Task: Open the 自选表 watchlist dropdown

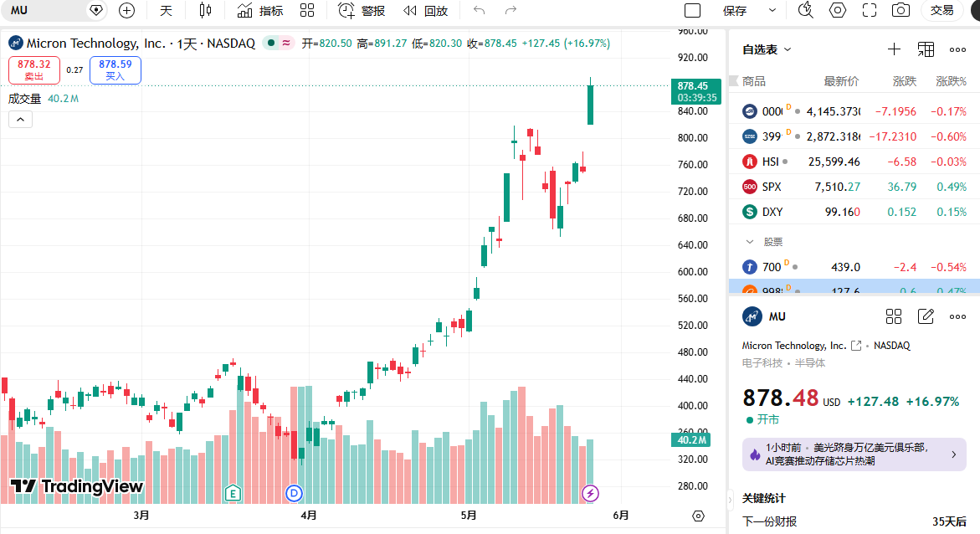Action: (x=767, y=49)
